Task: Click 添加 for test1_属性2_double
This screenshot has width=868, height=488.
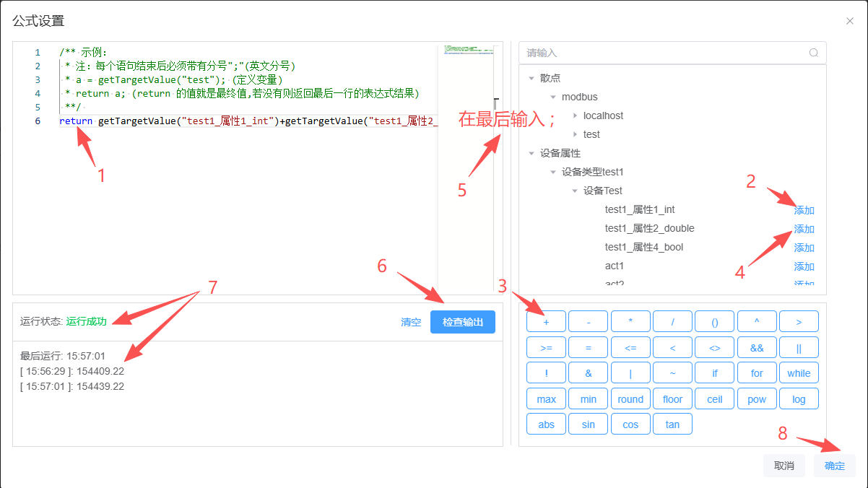Action: [x=804, y=229]
